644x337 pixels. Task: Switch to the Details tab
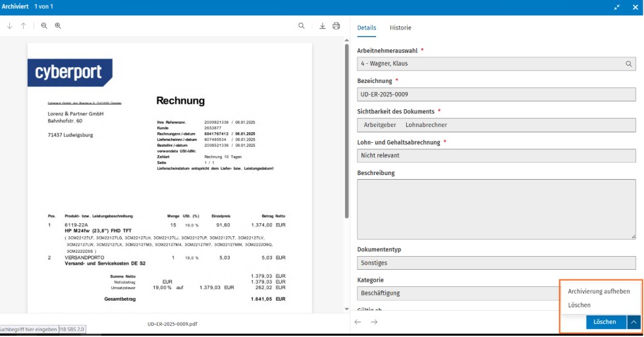(x=366, y=28)
